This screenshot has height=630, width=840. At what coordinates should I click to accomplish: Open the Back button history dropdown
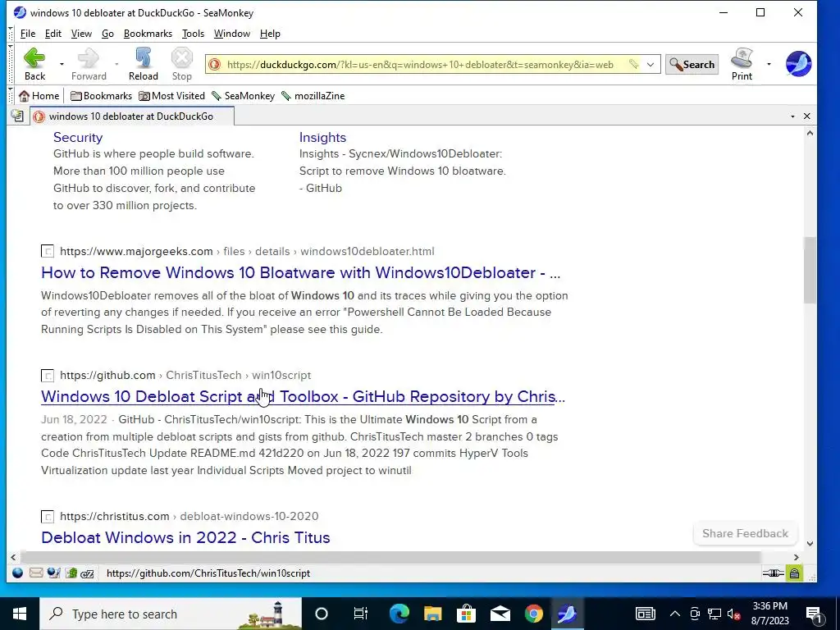[62, 64]
